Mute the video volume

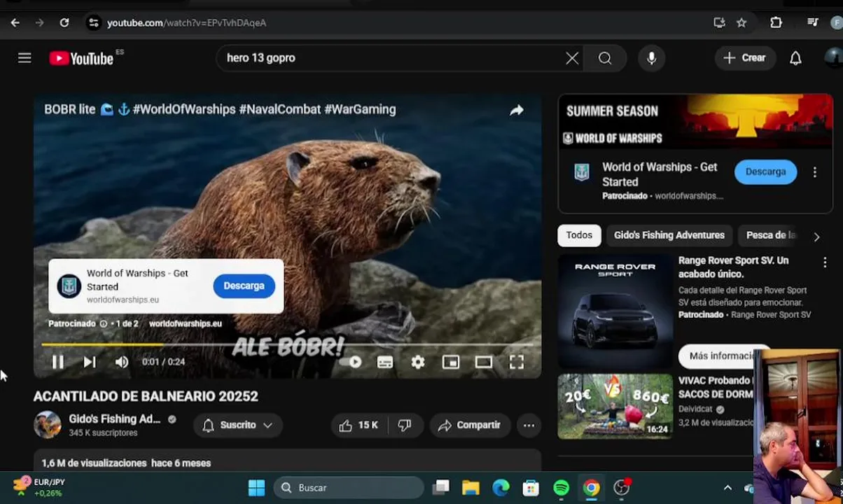(122, 362)
